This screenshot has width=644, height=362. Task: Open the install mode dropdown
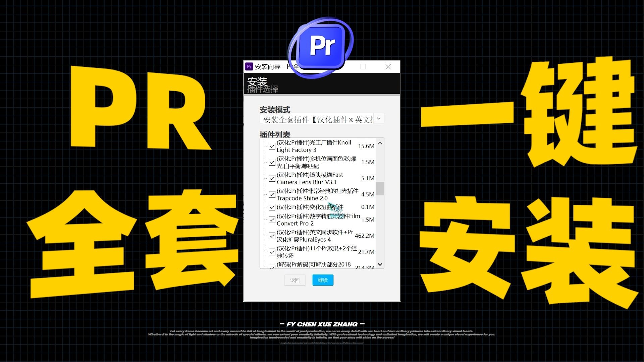pos(322,119)
